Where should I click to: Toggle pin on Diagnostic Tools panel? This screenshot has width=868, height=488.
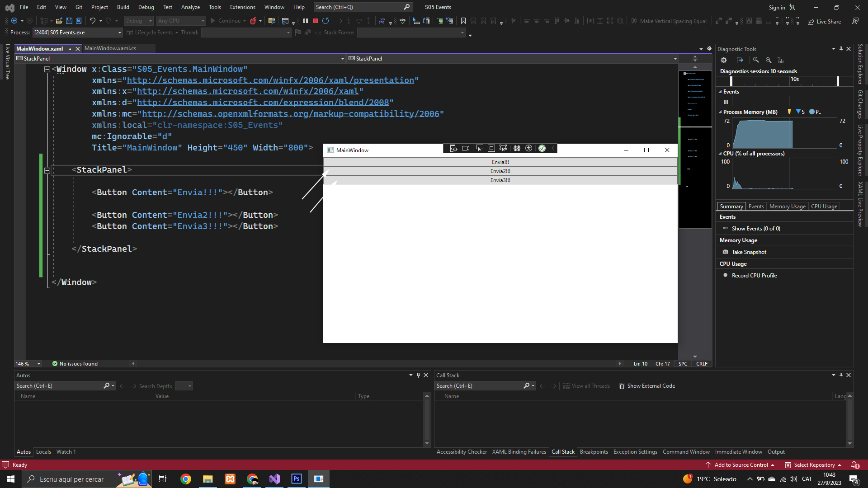[x=841, y=49]
